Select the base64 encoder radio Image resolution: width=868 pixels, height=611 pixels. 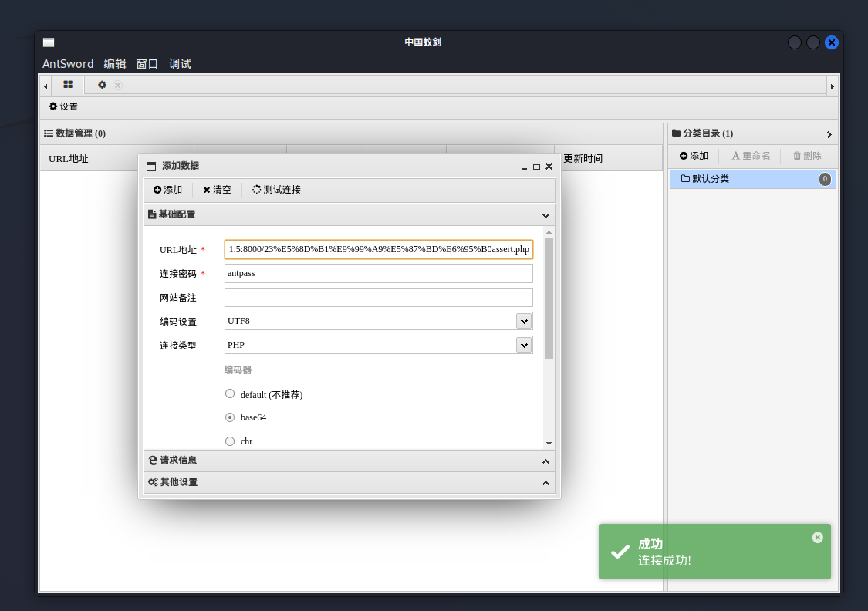point(230,417)
